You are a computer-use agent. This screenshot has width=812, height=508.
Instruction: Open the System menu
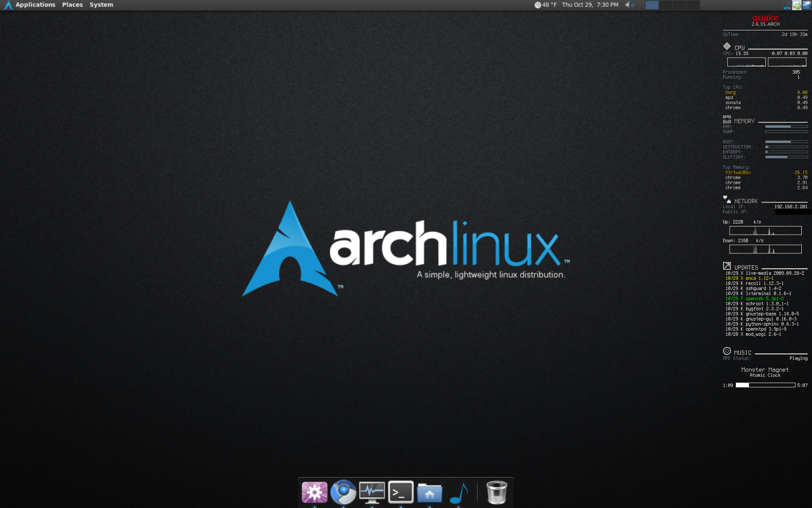101,5
